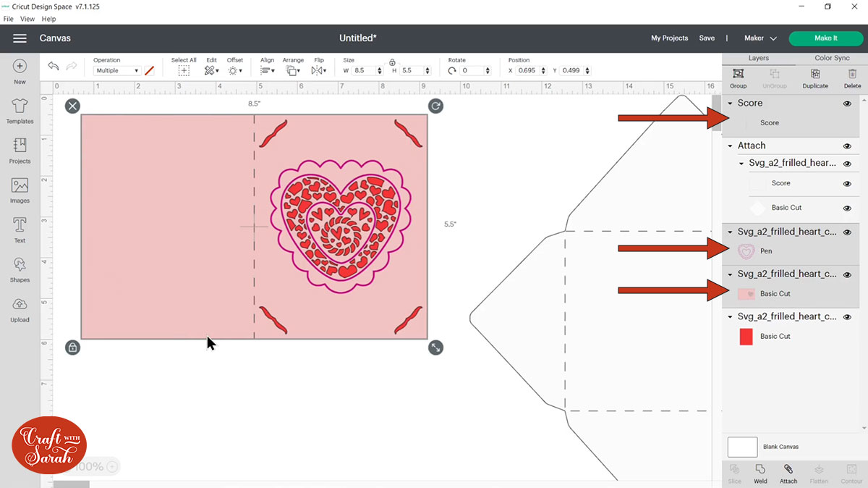Viewport: 868px width, 488px height.
Task: Duplicate the selected layers
Action: coord(815,78)
